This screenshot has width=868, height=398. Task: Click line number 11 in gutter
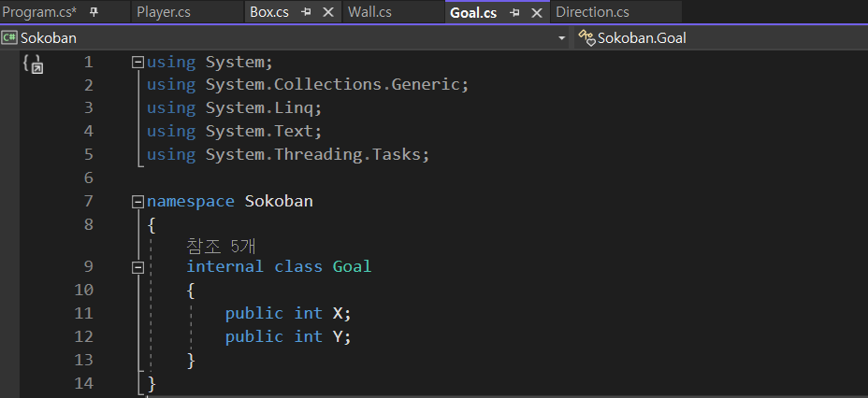click(x=83, y=313)
